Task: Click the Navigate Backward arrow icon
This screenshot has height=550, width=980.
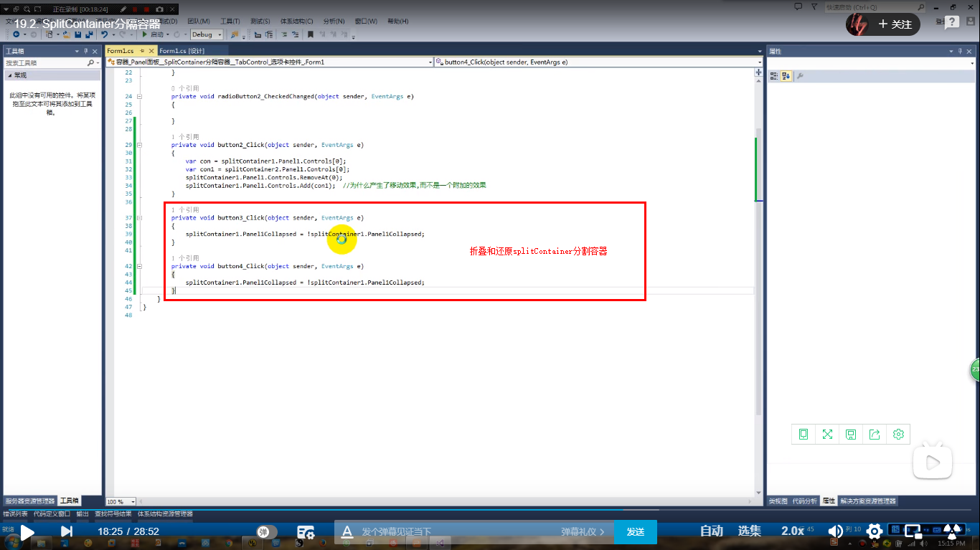Action: 17,34
